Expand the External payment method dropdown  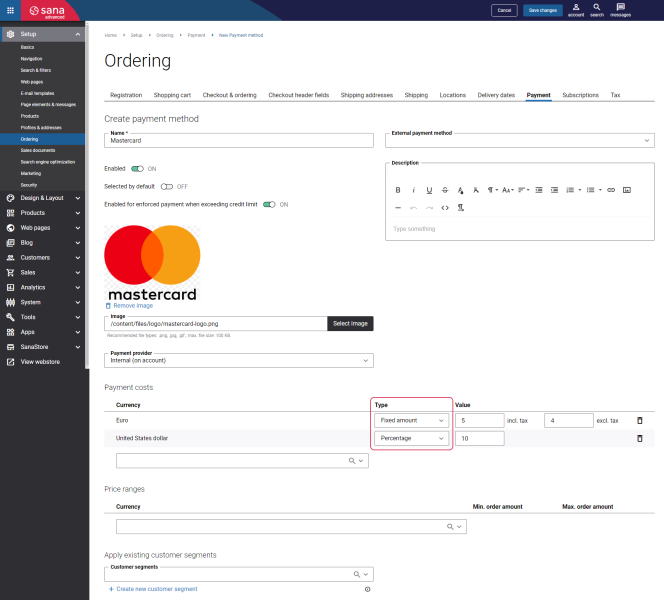pos(519,141)
